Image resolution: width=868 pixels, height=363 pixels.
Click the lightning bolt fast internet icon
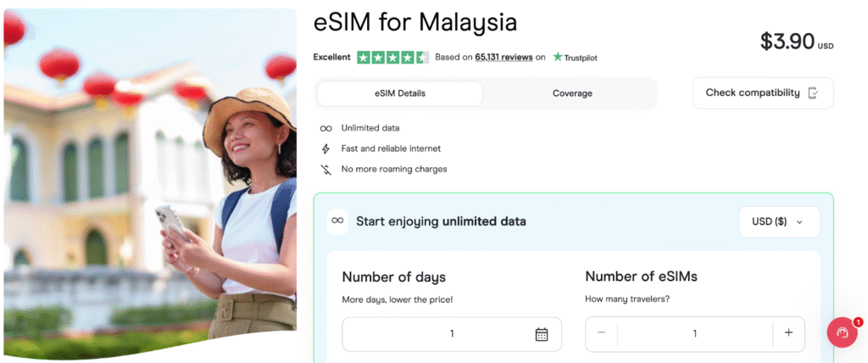[325, 148]
